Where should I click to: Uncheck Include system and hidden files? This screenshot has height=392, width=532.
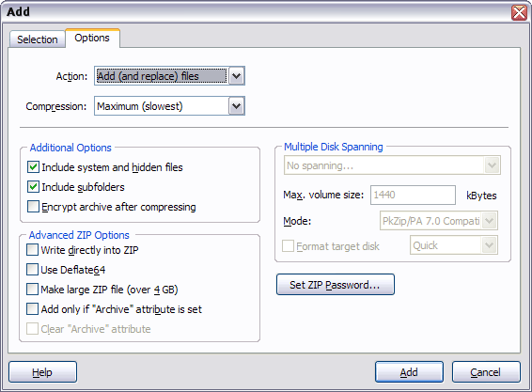(x=33, y=167)
